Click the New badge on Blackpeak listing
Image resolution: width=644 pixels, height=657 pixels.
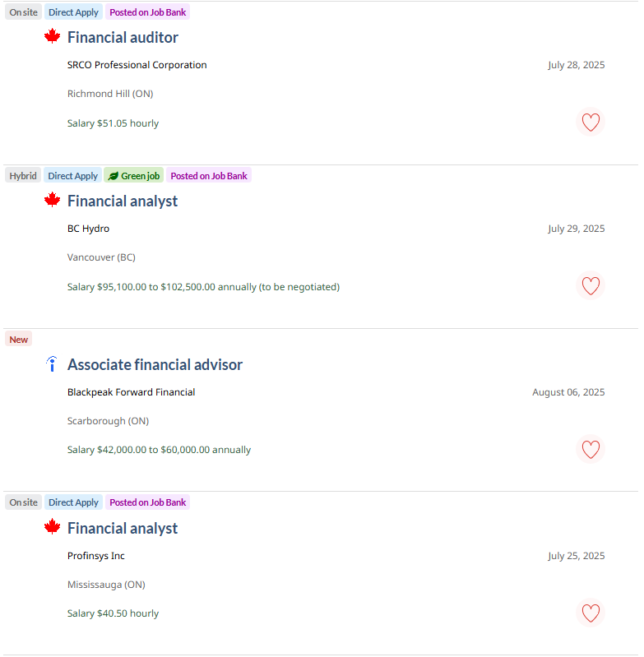[18, 340]
